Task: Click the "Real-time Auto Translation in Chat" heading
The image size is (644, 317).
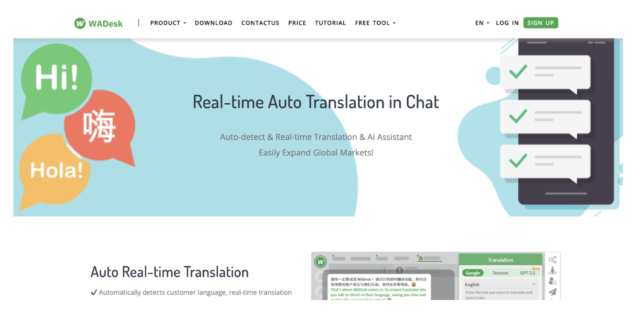Action: [x=316, y=102]
